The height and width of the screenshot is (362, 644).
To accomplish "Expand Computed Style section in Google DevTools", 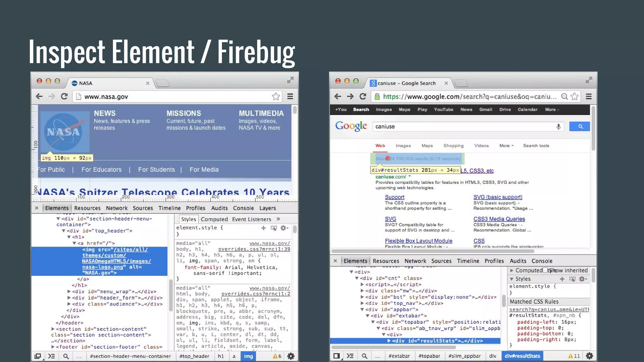I will pyautogui.click(x=512, y=270).
